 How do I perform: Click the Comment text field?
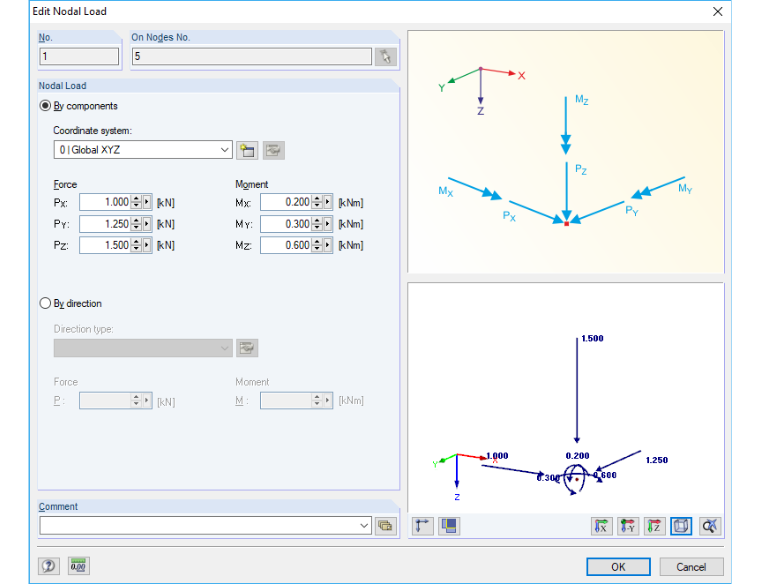[199, 526]
